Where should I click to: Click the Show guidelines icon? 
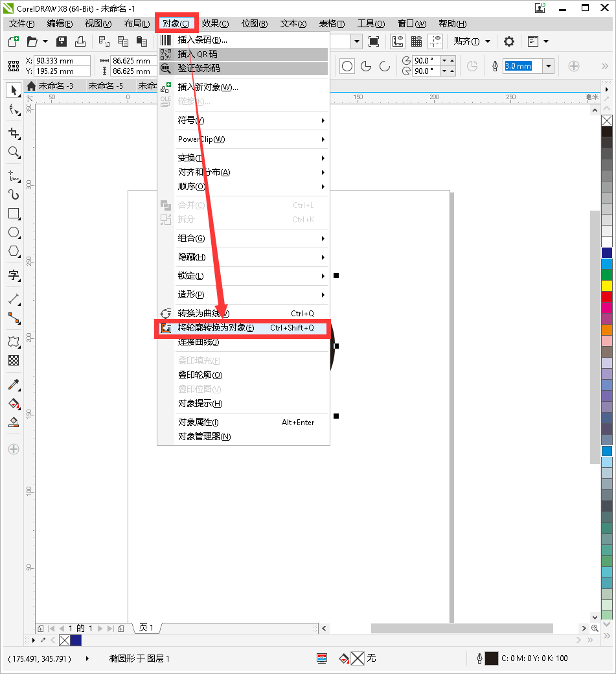click(435, 41)
